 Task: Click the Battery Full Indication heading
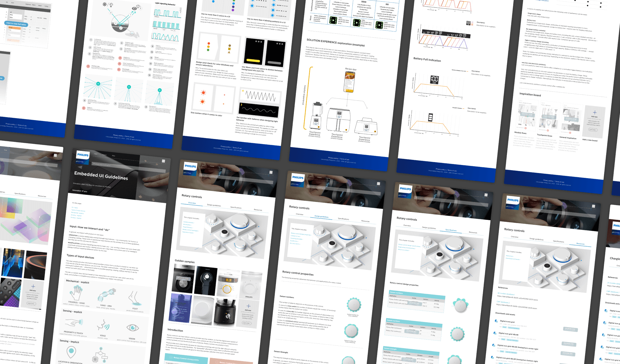[x=427, y=59]
